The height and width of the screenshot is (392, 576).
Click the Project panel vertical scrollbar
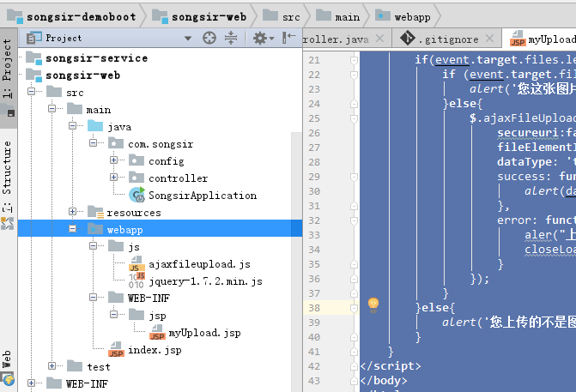296,262
